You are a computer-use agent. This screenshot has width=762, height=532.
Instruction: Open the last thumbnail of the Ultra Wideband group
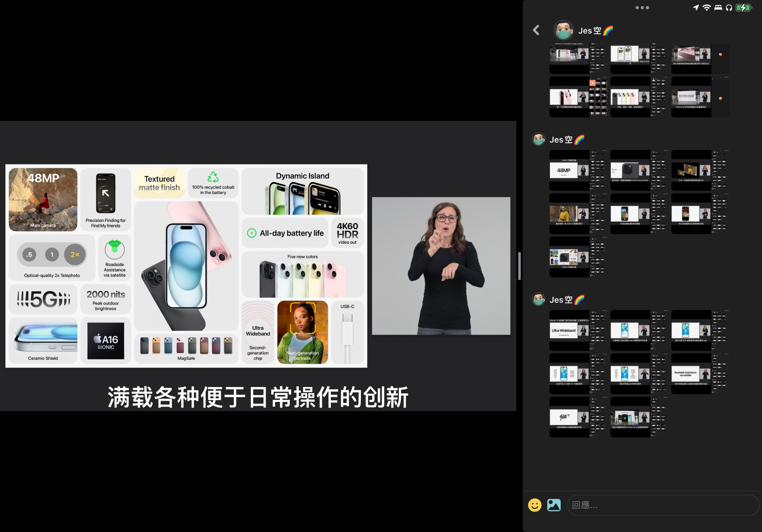point(639,417)
